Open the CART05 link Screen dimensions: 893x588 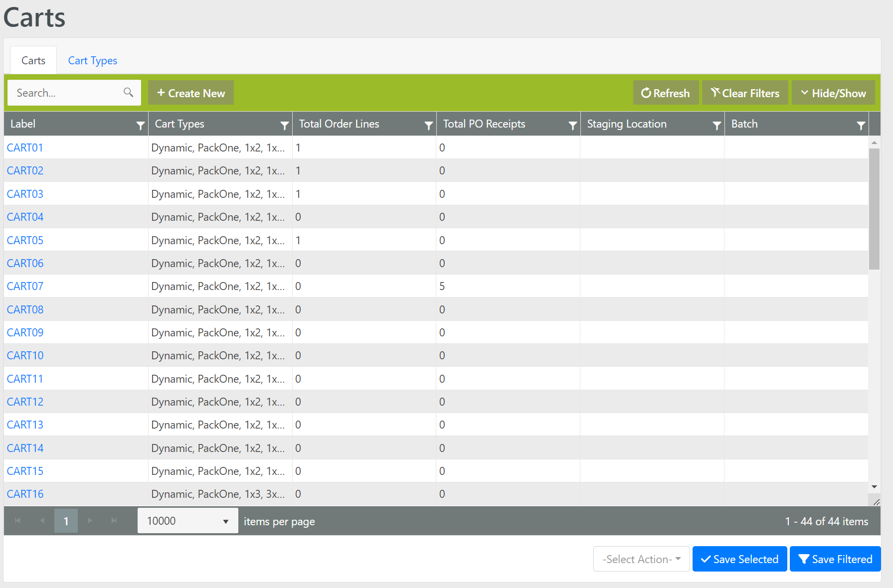click(x=25, y=240)
